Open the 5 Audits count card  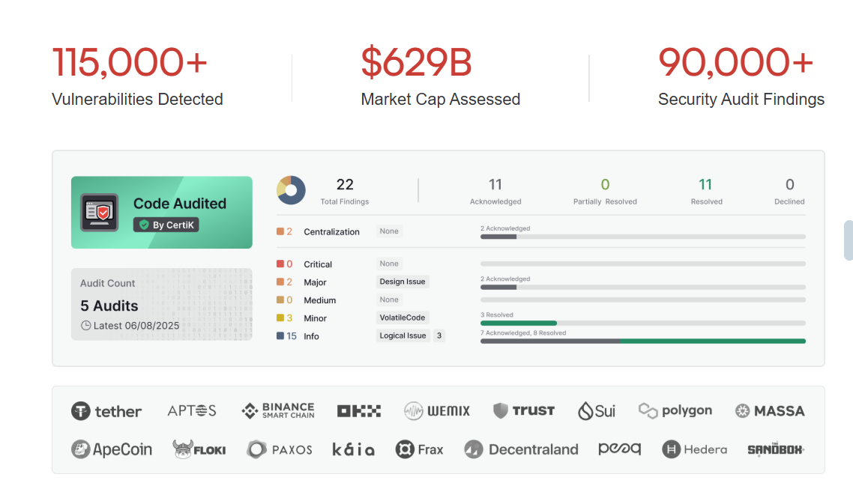161,304
